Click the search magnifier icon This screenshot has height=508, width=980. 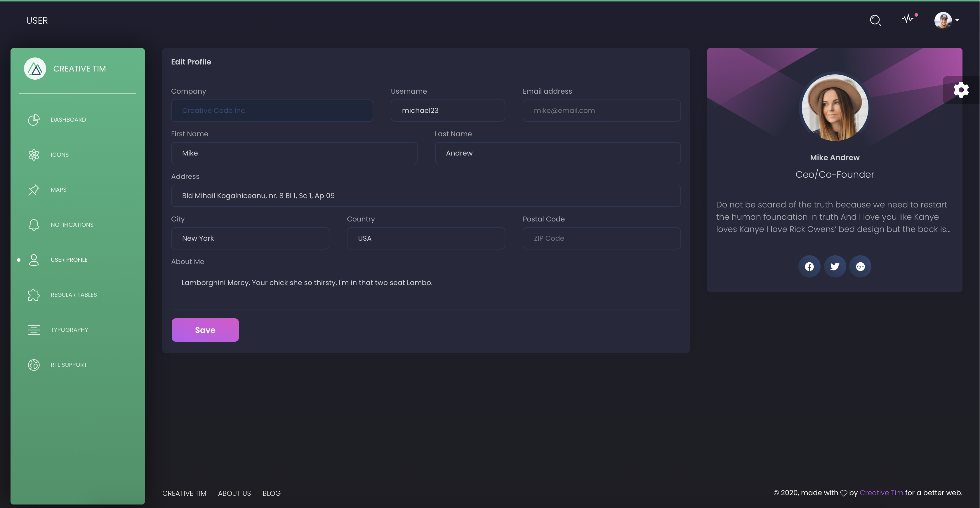(875, 20)
